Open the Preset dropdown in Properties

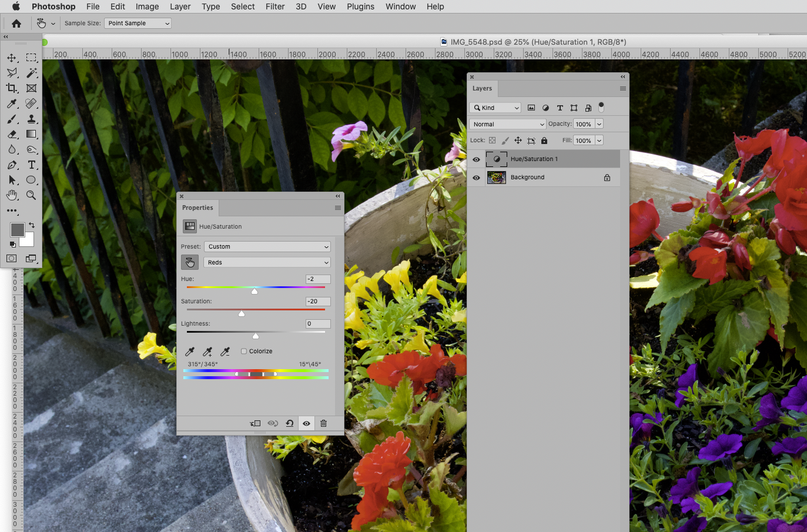267,246
